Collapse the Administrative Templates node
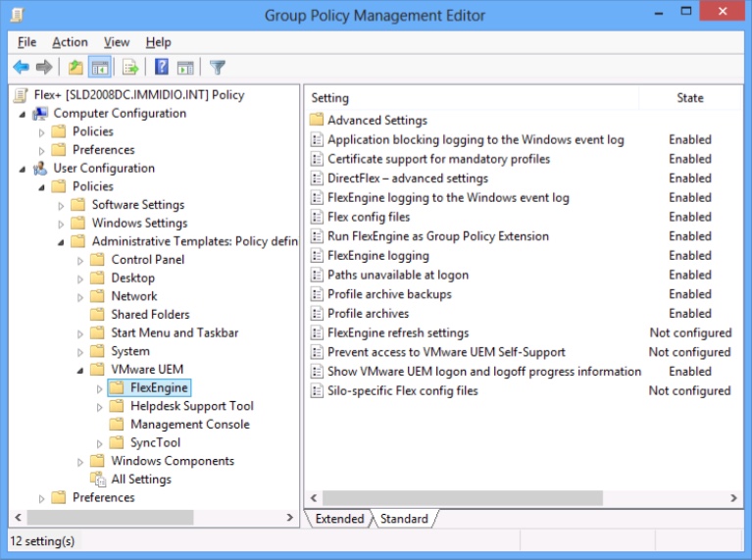The image size is (752, 560). coord(61,242)
